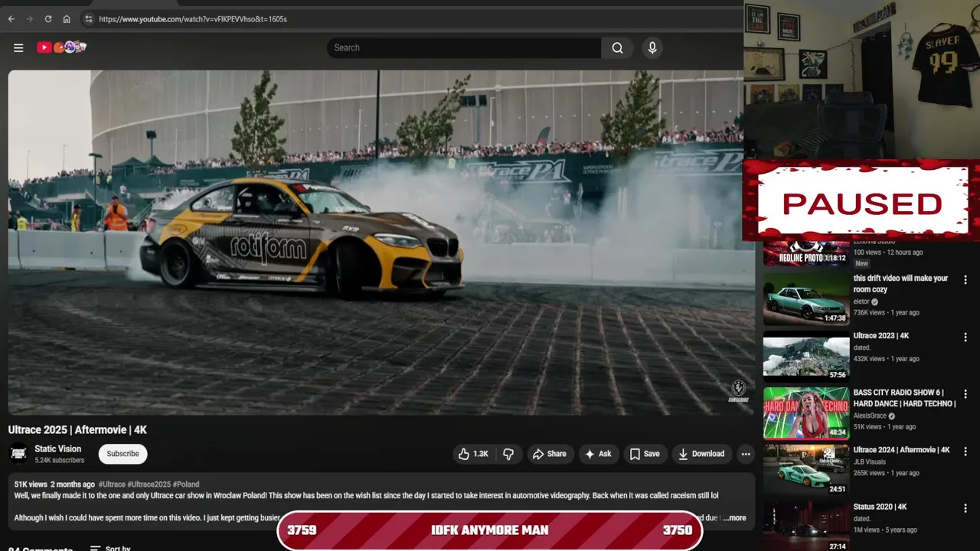
Task: Open options for Ultrace 2023 suggestion
Action: coord(965,337)
